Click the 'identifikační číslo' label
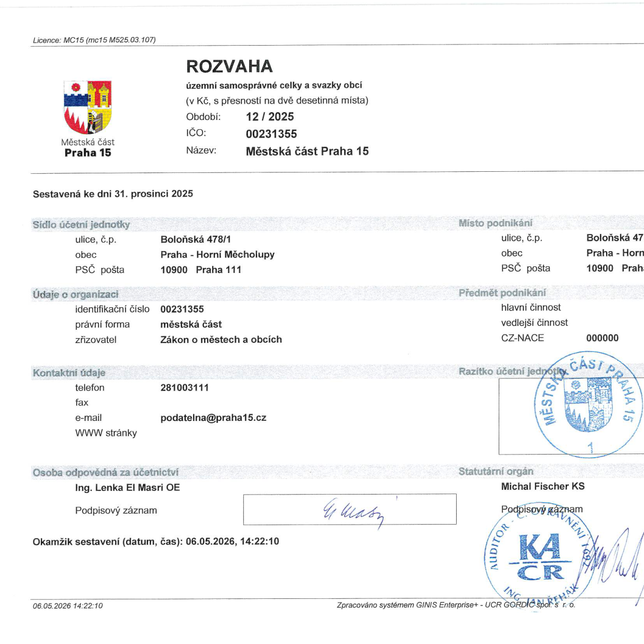The height and width of the screenshot is (644, 644). coord(112,309)
